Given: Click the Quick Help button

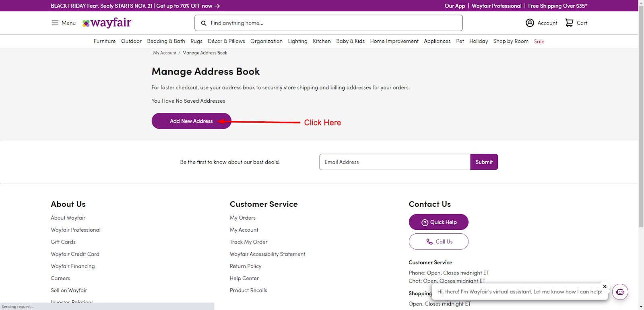Looking at the screenshot, I should pyautogui.click(x=439, y=222).
